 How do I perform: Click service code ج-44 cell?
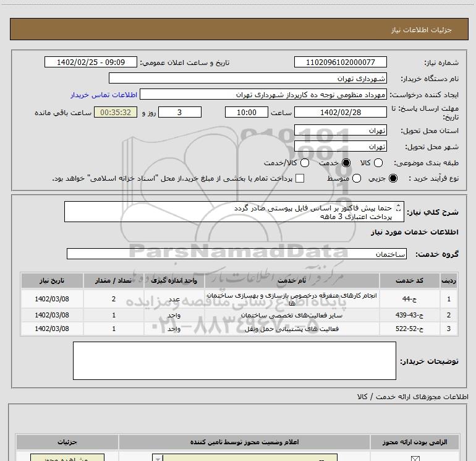click(x=409, y=299)
